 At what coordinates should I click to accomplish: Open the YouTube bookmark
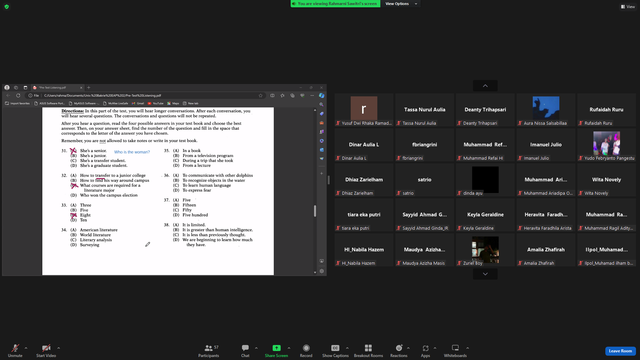coord(156,103)
